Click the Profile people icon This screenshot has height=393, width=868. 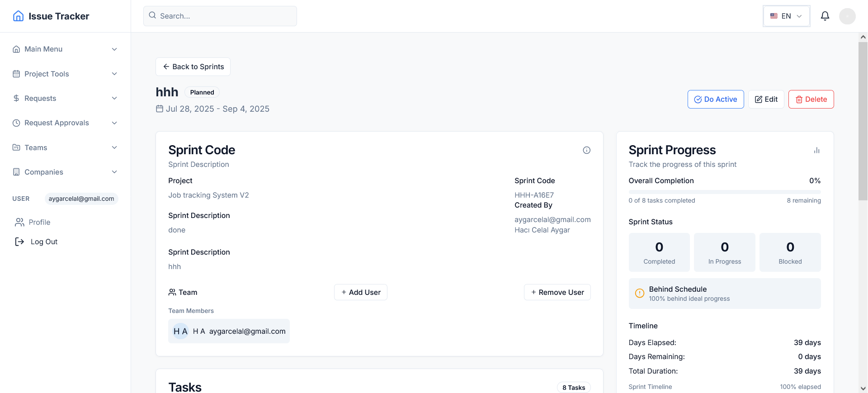coord(19,222)
